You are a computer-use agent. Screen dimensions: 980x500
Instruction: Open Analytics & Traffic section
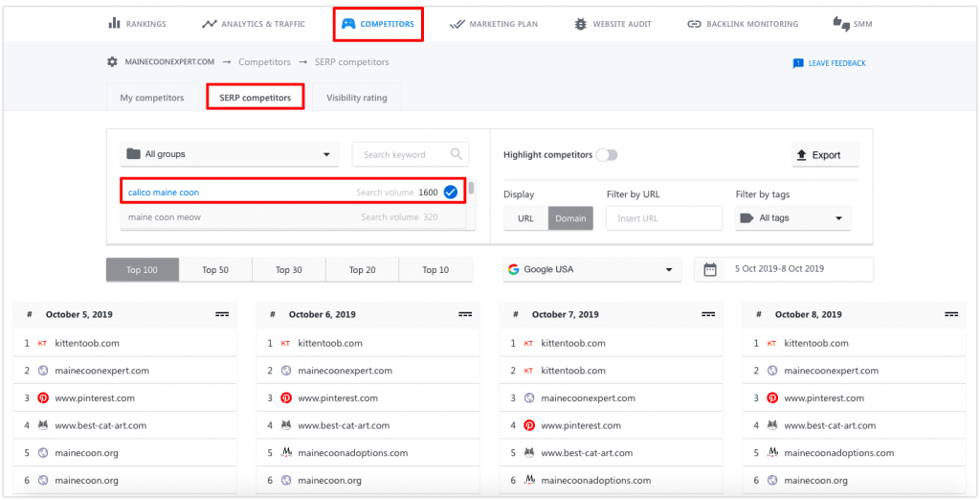253,24
